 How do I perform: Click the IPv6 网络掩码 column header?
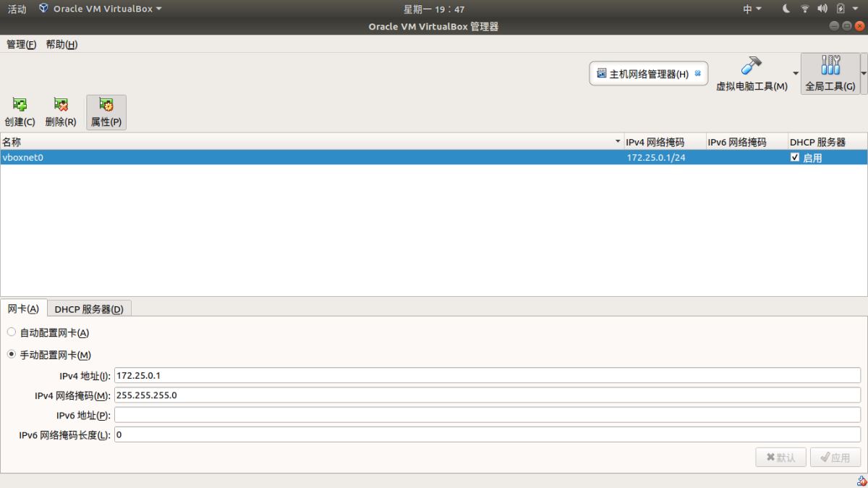point(746,142)
